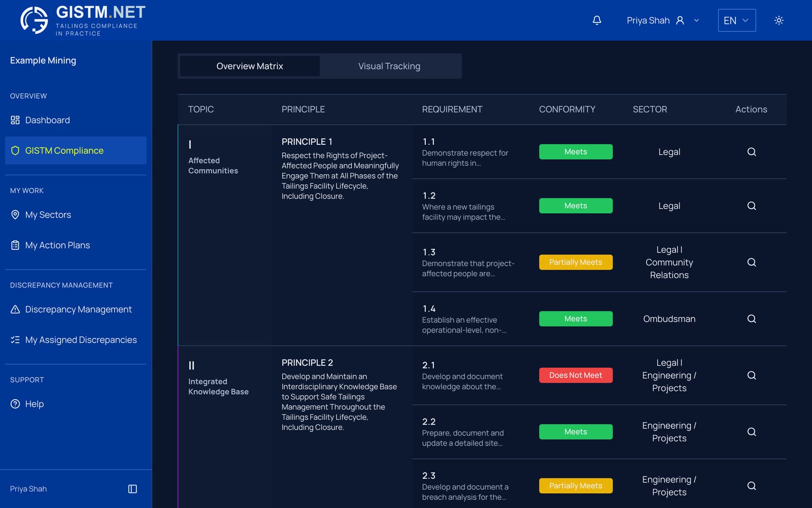The height and width of the screenshot is (508, 812).
Task: Click the Dashboard grid icon
Action: click(x=15, y=120)
